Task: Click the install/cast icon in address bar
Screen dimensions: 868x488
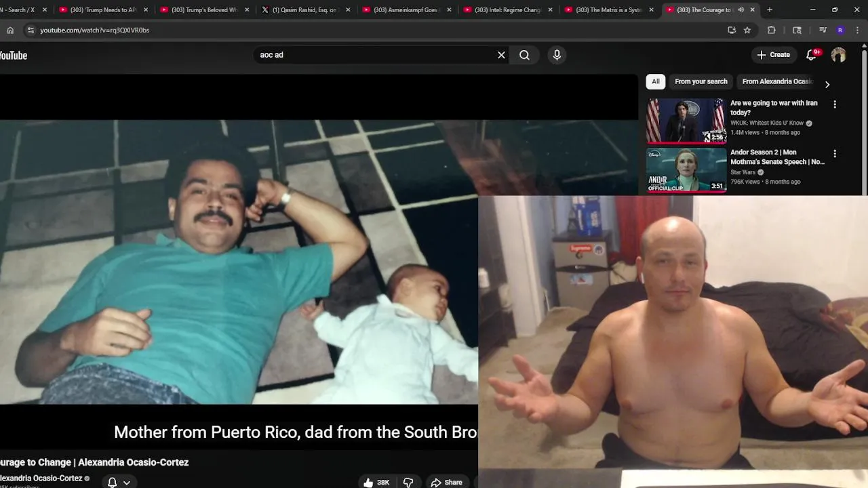Action: pyautogui.click(x=731, y=30)
